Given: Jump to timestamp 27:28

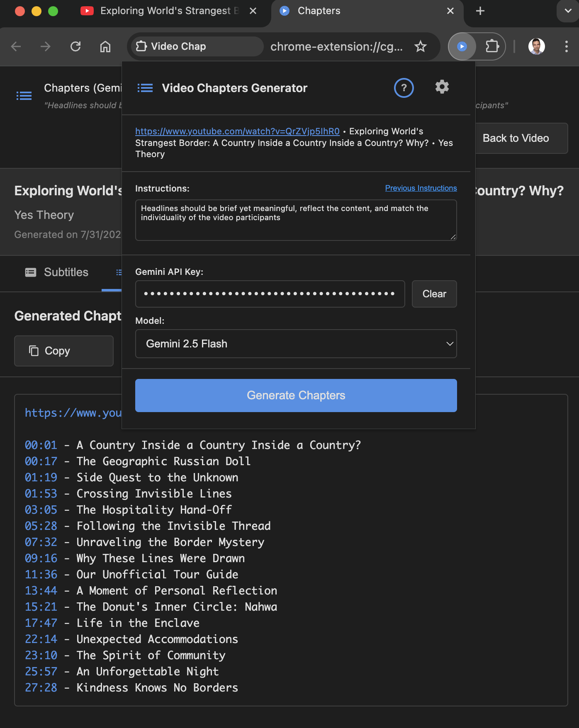Looking at the screenshot, I should pyautogui.click(x=41, y=688).
